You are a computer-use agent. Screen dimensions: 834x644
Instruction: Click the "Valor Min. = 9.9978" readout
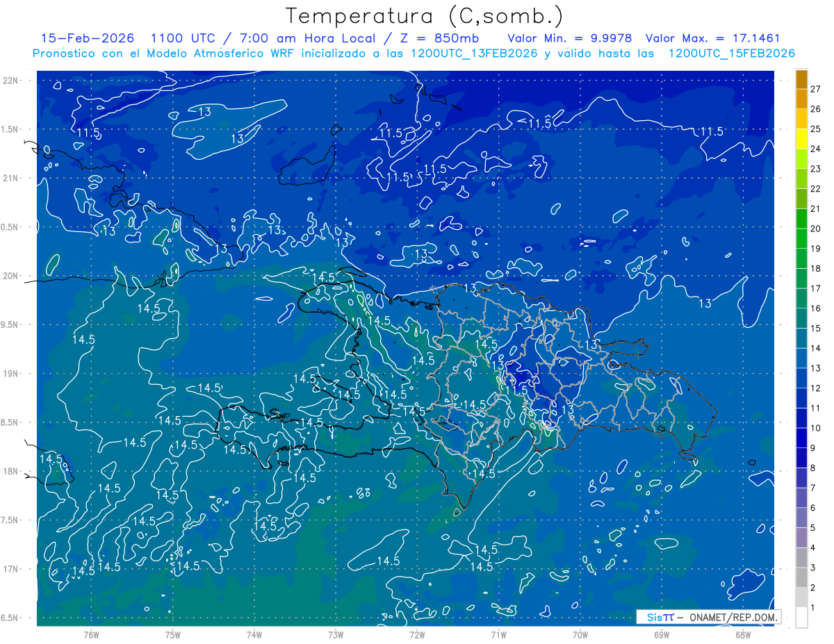click(570, 38)
